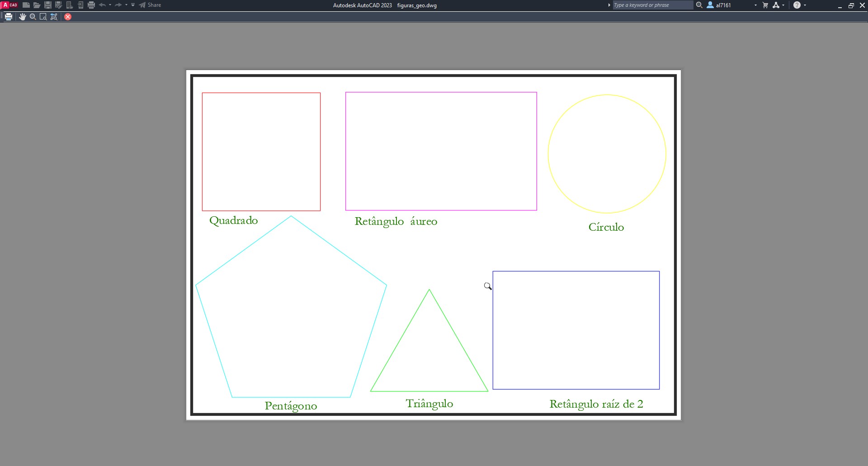Click the "Retângulo áureo" label
This screenshot has height=466, width=868.
pos(396,222)
